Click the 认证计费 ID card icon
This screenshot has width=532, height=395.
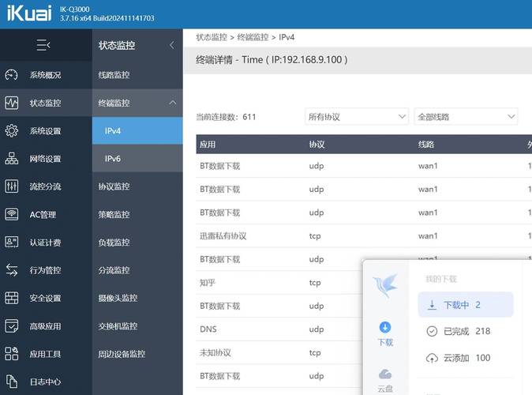12,243
